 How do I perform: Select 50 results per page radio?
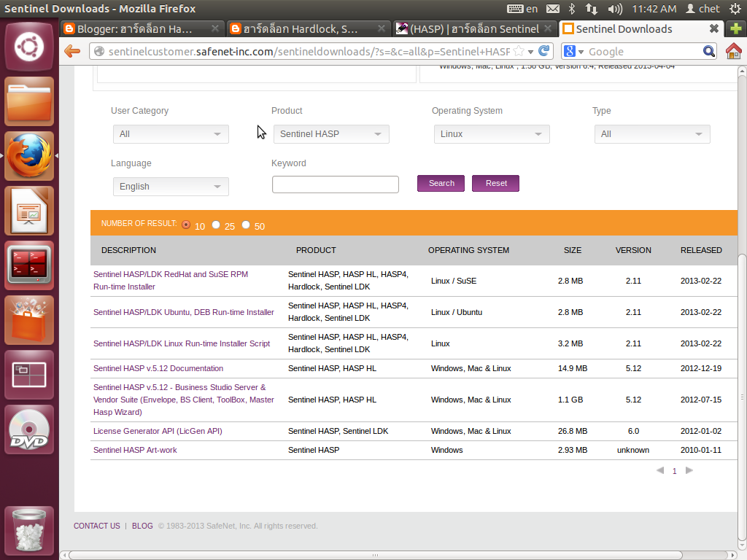[246, 225]
